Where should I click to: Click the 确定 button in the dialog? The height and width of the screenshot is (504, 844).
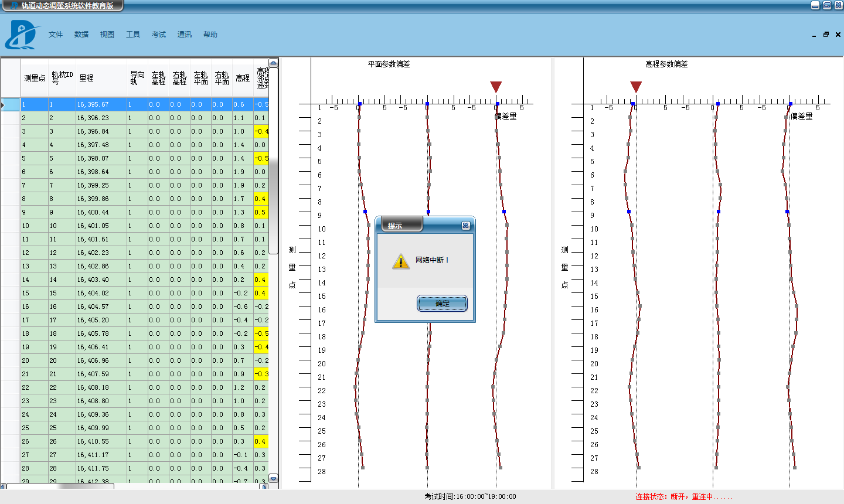(x=443, y=304)
